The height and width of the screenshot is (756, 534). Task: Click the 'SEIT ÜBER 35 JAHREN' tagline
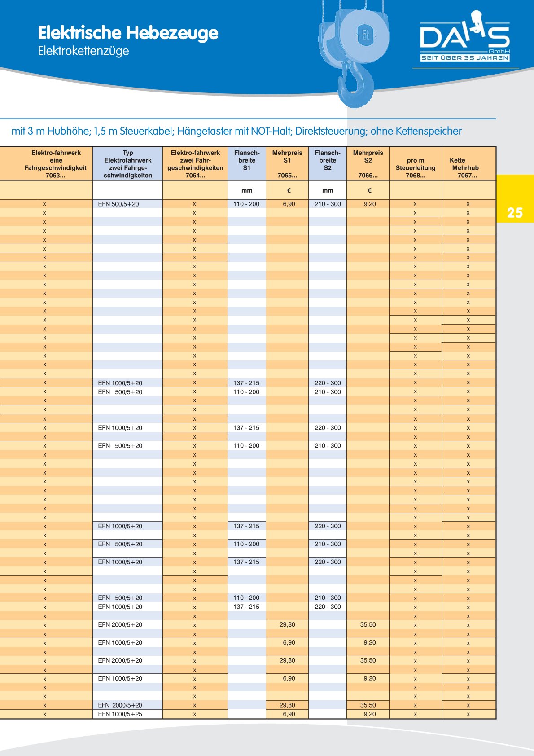tap(464, 58)
